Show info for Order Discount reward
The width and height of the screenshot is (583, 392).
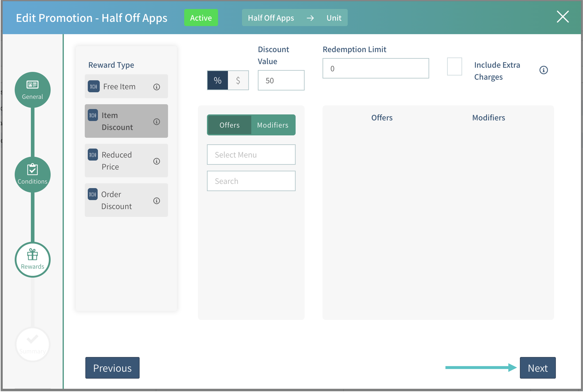(156, 201)
